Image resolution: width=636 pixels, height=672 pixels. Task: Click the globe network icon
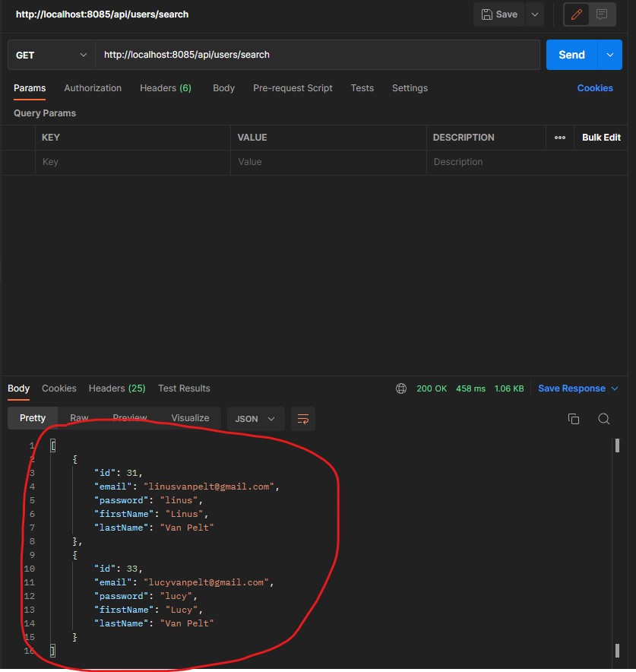coord(401,388)
